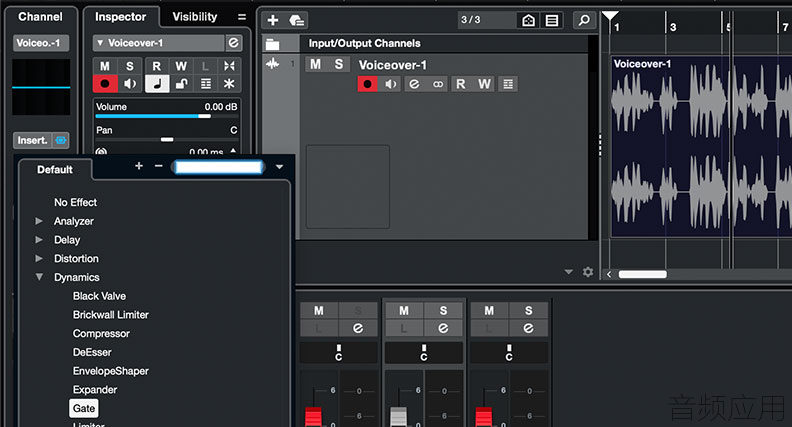
Task: Toggle musical timebase note icon
Action: (157, 83)
